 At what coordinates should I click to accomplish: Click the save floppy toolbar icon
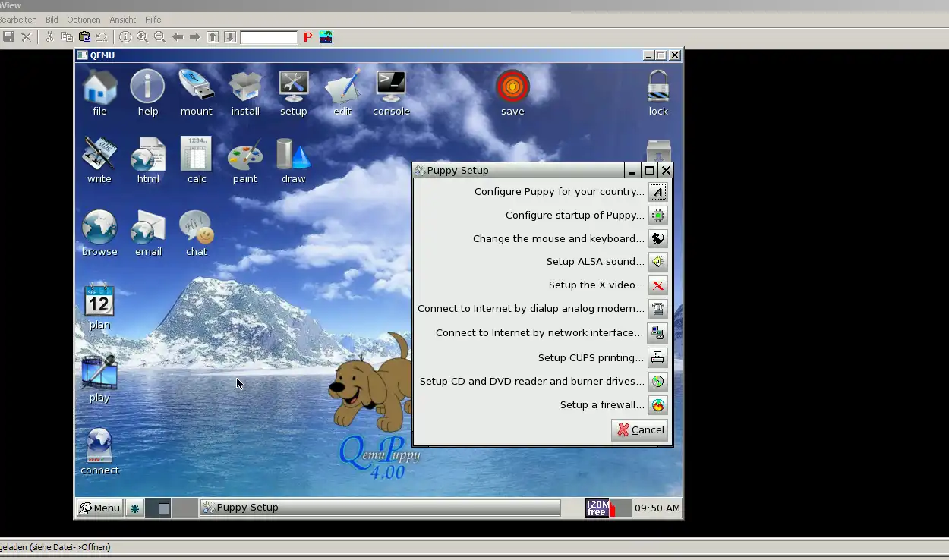pyautogui.click(x=8, y=36)
